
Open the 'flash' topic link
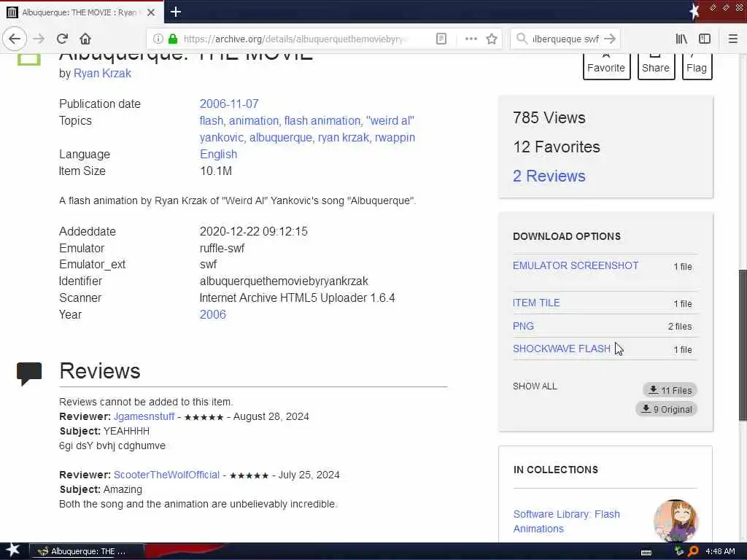212,120
